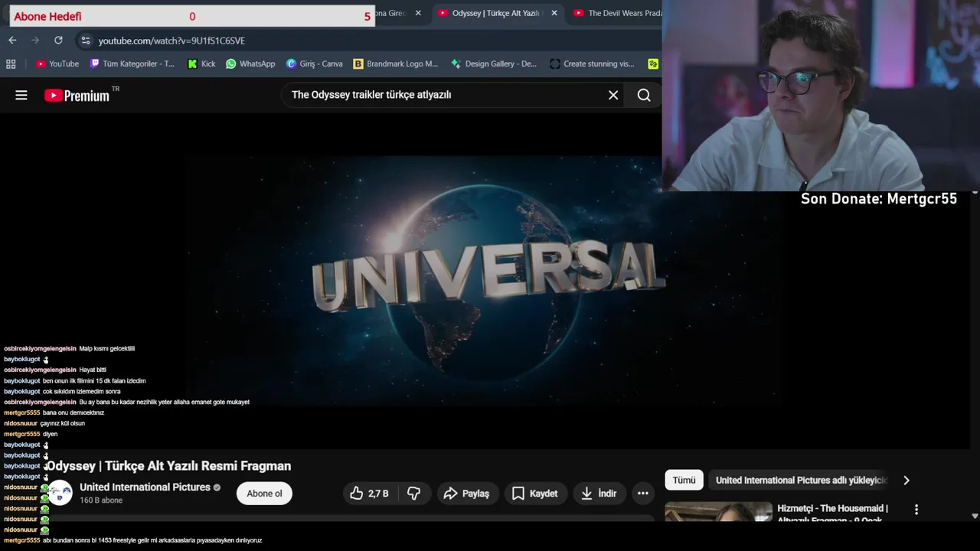The image size is (980, 551).
Task: Open the United International Pictures channel avatar
Action: click(60, 494)
